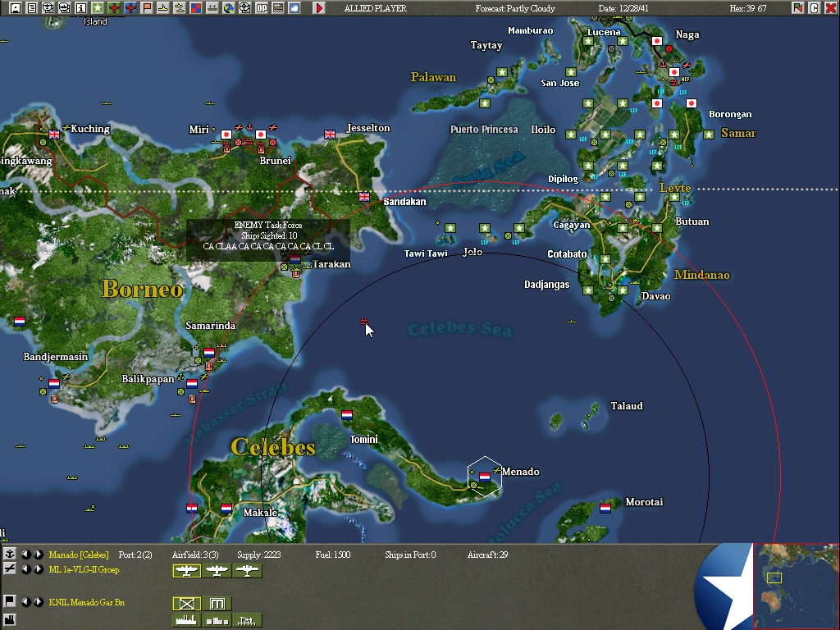This screenshot has height=630, width=840.
Task: Click the save game disk icon
Action: 15,8
